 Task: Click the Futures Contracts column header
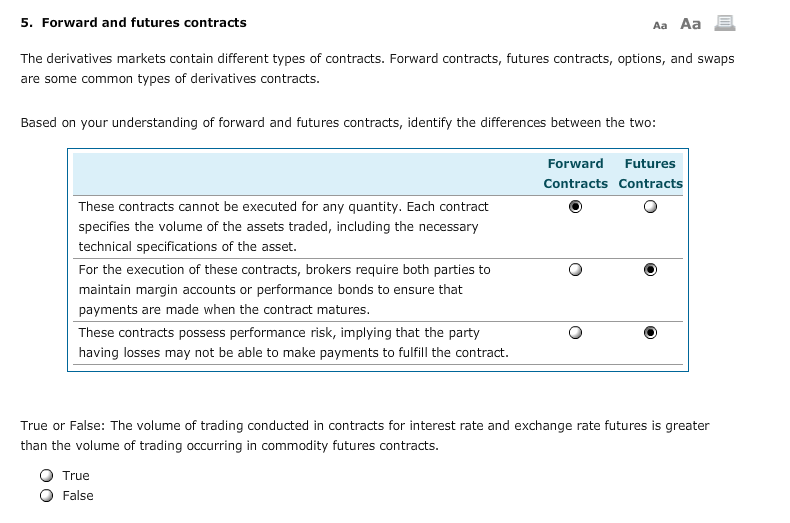650,174
